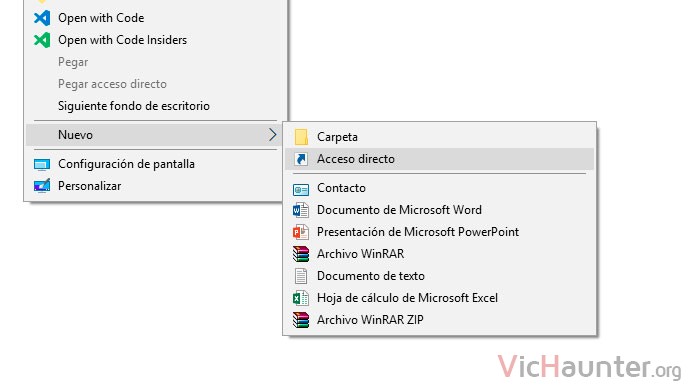Click the Excel spreadsheet icon

301,298
